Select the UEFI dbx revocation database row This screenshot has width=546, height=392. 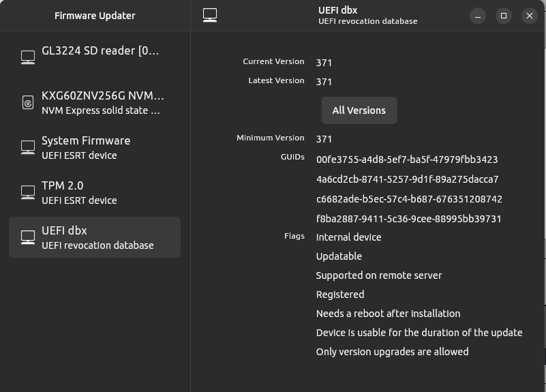pyautogui.click(x=95, y=237)
